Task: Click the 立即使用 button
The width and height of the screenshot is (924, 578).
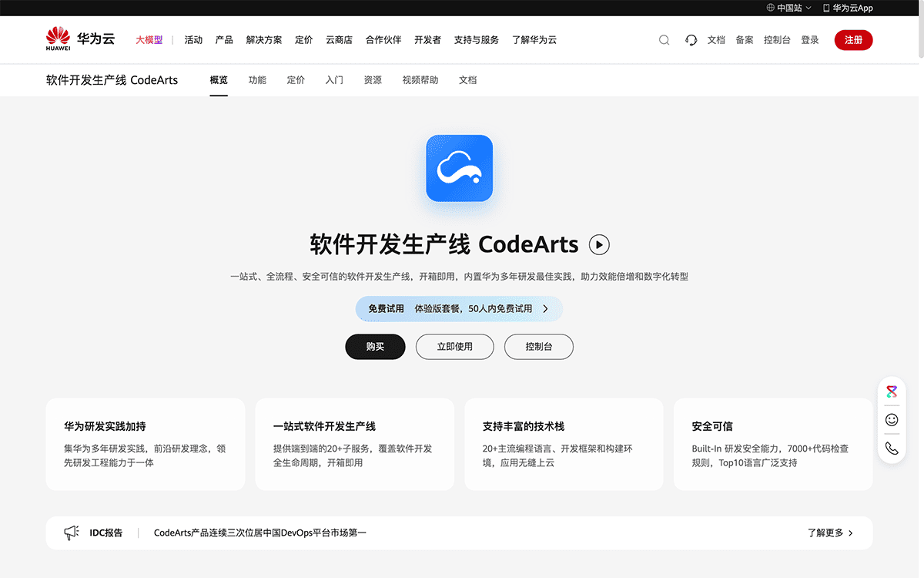Action: [454, 347]
